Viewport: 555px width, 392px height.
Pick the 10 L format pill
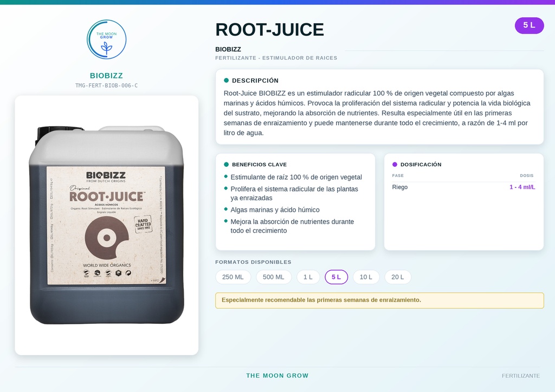(x=366, y=277)
